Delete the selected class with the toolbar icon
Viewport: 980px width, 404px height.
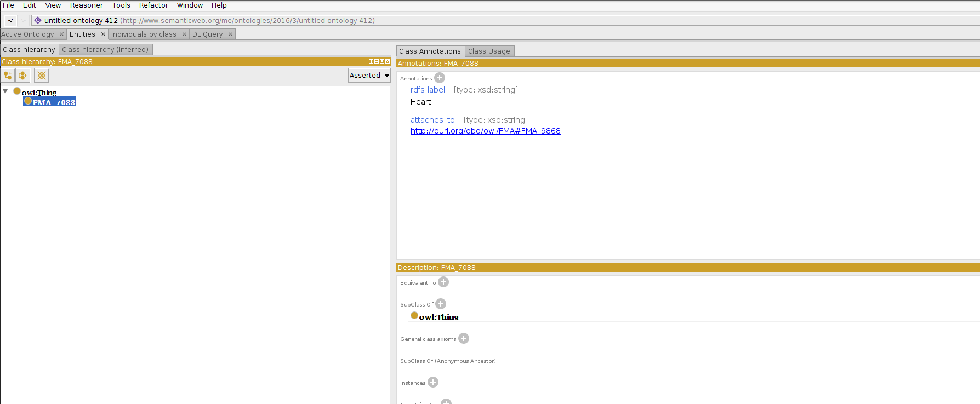coord(42,76)
